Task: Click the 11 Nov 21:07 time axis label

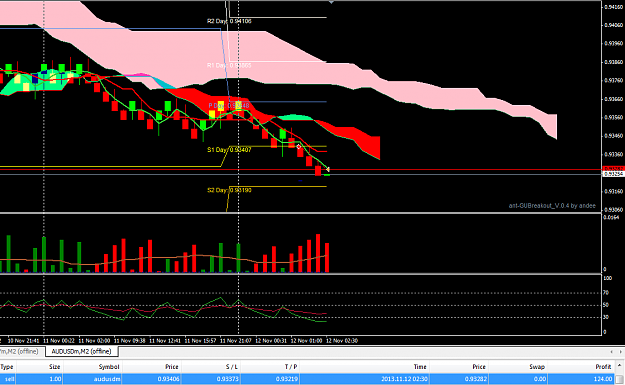Action: [236, 341]
